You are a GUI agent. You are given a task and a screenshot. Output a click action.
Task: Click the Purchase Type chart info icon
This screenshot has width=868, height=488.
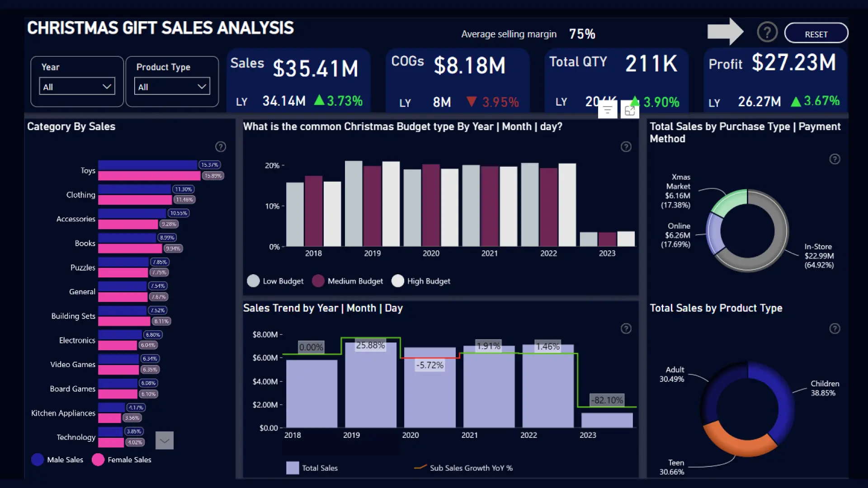pos(835,159)
